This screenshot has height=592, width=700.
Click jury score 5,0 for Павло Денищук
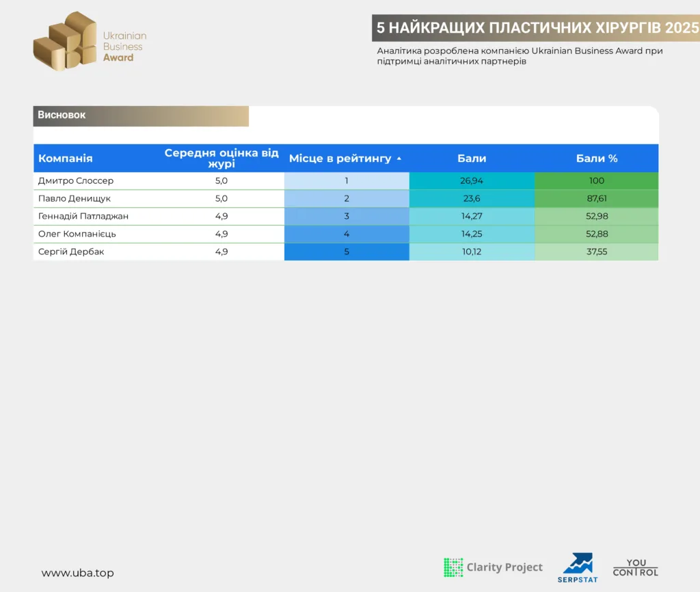point(221,198)
